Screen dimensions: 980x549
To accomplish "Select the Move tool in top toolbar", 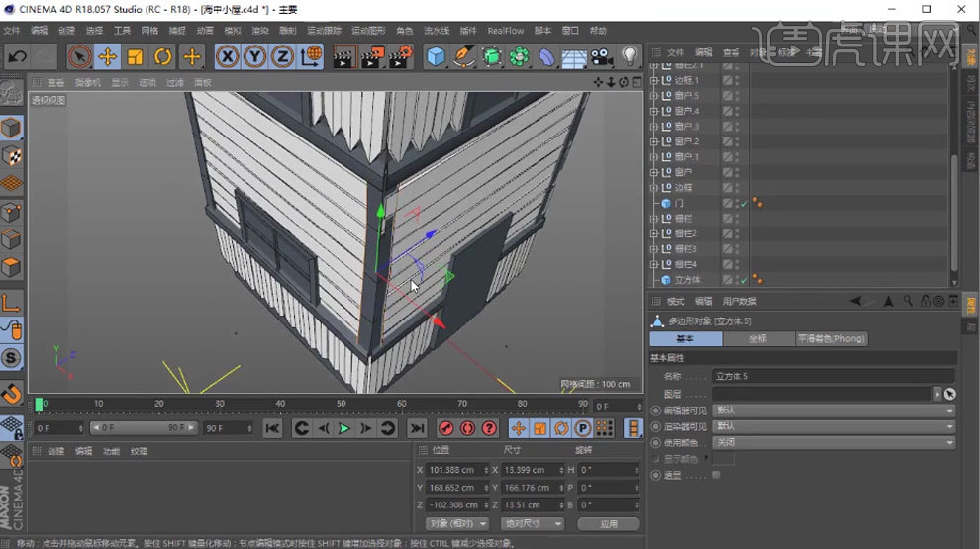I will (x=107, y=57).
